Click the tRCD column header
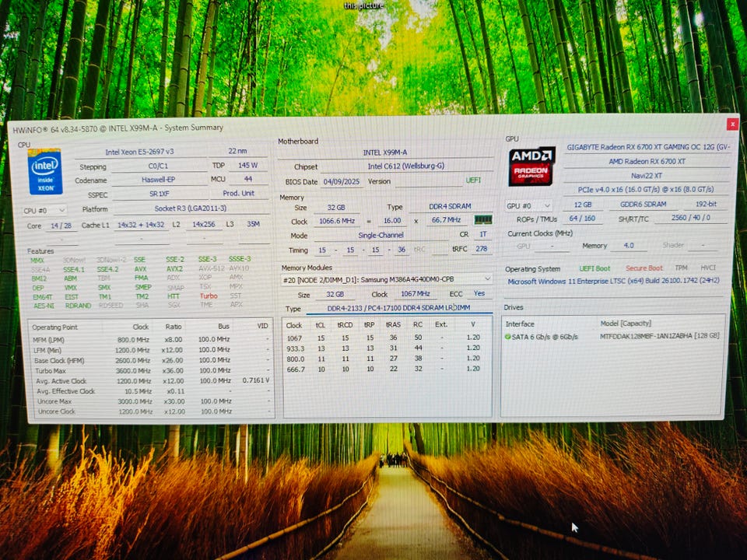The height and width of the screenshot is (560, 747). coord(345,325)
